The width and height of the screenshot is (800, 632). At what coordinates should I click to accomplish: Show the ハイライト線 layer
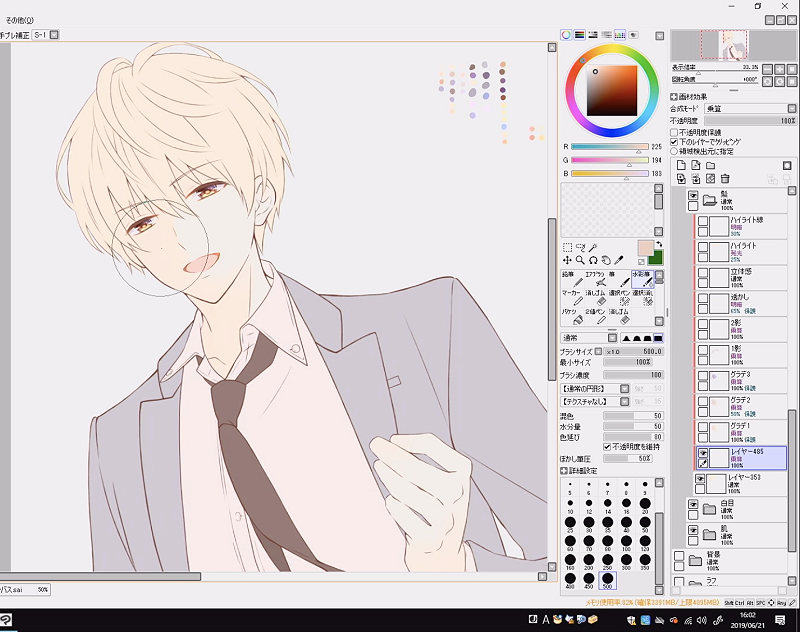(x=703, y=221)
